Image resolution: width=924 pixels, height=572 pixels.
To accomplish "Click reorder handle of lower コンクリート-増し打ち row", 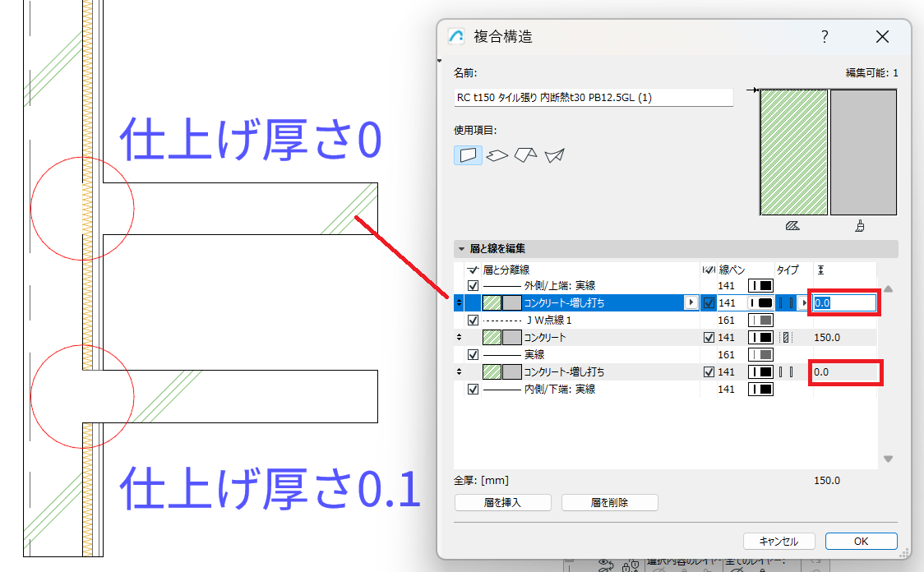I will tap(459, 371).
